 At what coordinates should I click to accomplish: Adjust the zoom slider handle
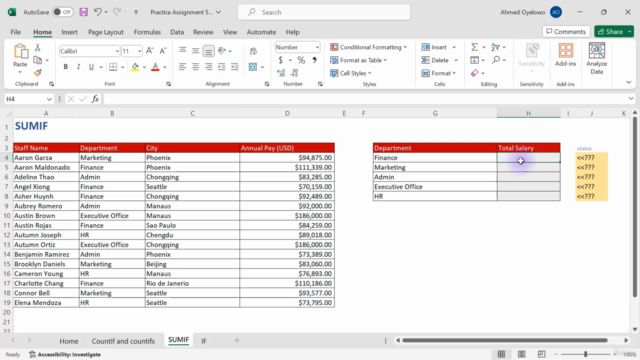coord(585,354)
